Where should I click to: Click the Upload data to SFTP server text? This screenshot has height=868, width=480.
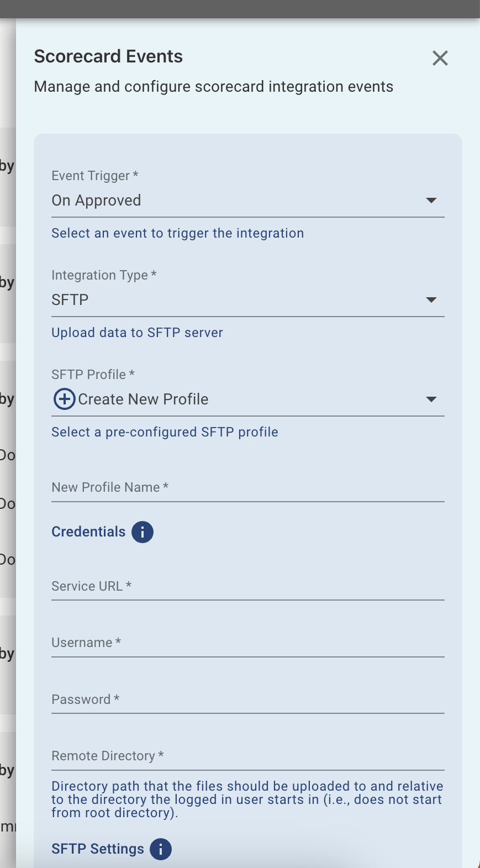(137, 332)
